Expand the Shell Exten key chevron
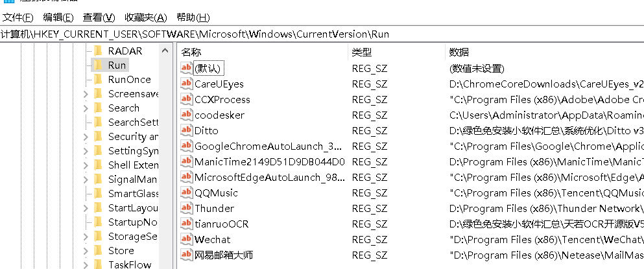This screenshot has width=644, height=269. pyautogui.click(x=86, y=165)
